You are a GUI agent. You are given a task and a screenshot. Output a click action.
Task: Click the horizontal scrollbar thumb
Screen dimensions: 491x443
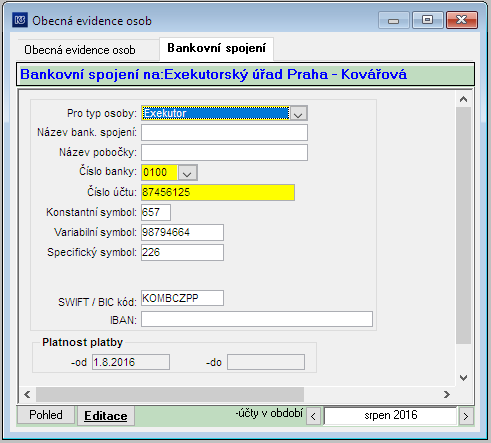tap(170, 394)
